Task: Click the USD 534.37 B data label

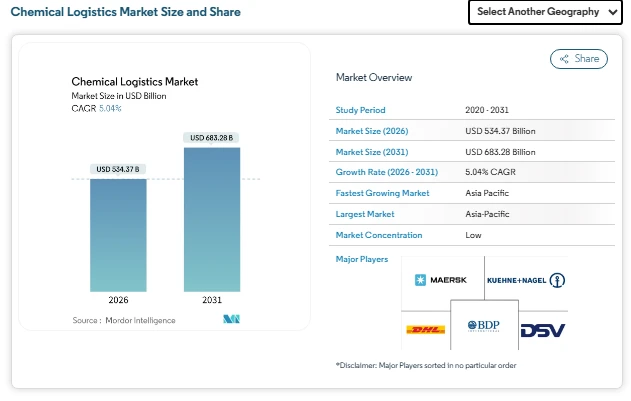Action: [118, 169]
